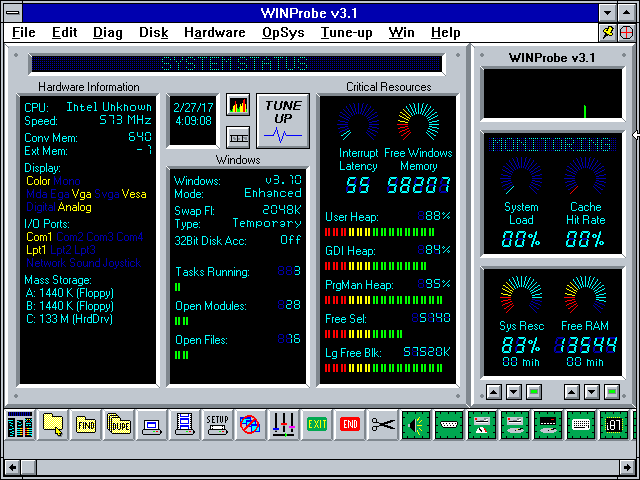Open the Help menu
640x480 pixels.
click(x=446, y=33)
